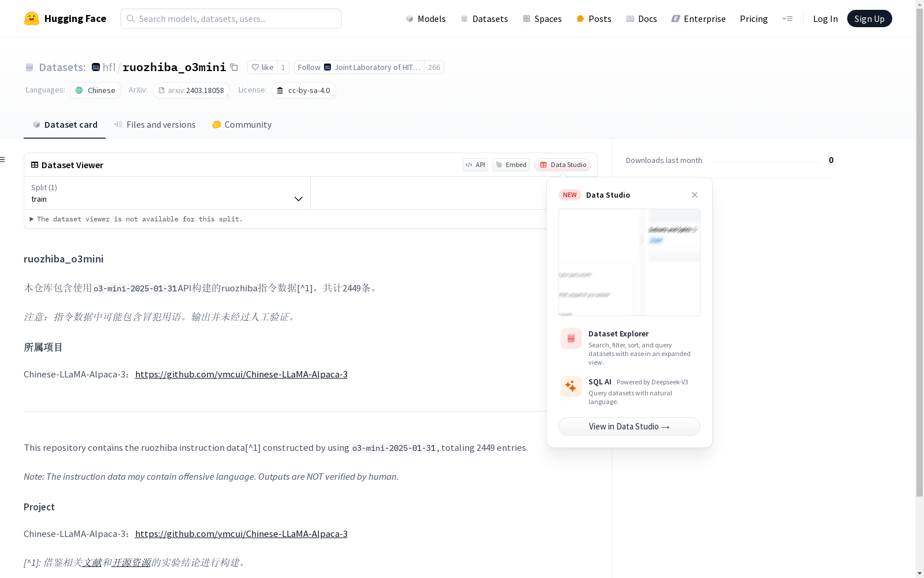924x578 pixels.
Task: Go to Datasets in top navigation
Action: [x=484, y=18]
